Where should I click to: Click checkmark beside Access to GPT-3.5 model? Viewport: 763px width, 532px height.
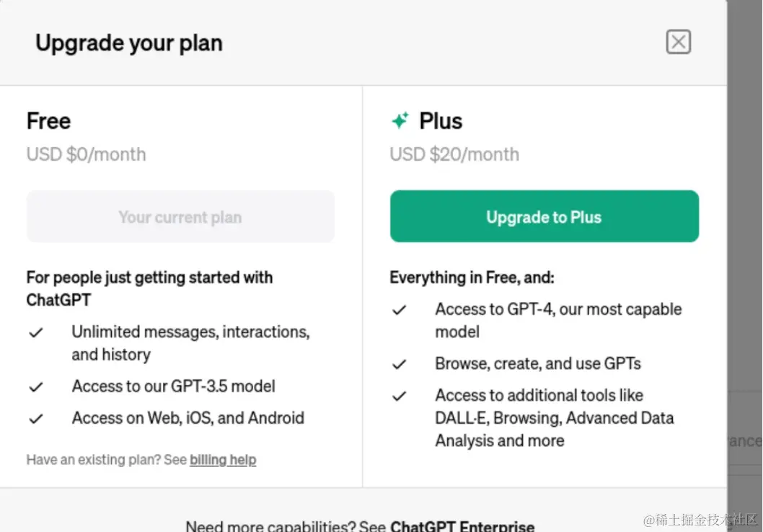pos(35,387)
